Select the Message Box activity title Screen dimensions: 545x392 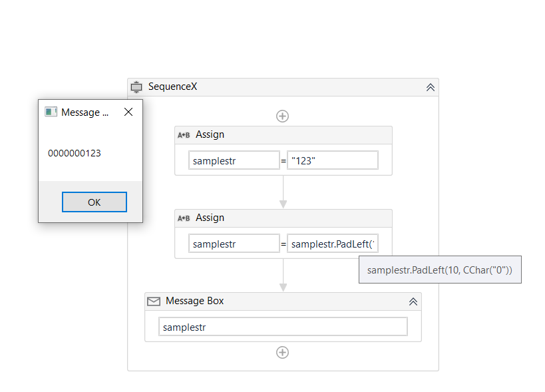pyautogui.click(x=194, y=301)
